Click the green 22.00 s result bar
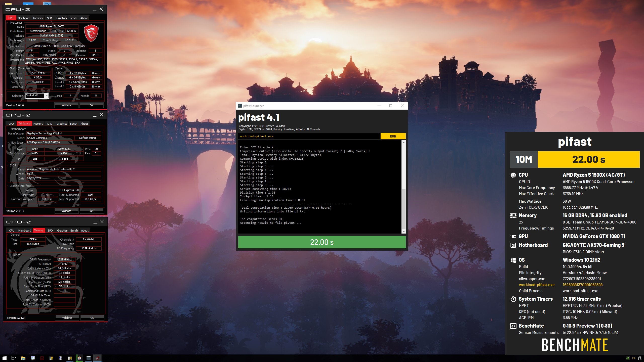The image size is (644, 362). pos(322,242)
